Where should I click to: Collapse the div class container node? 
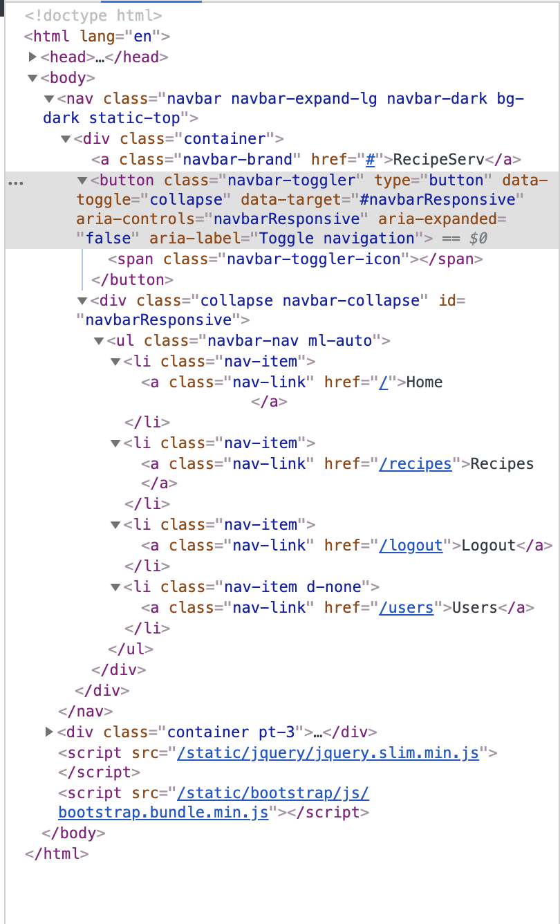pyautogui.click(x=66, y=139)
